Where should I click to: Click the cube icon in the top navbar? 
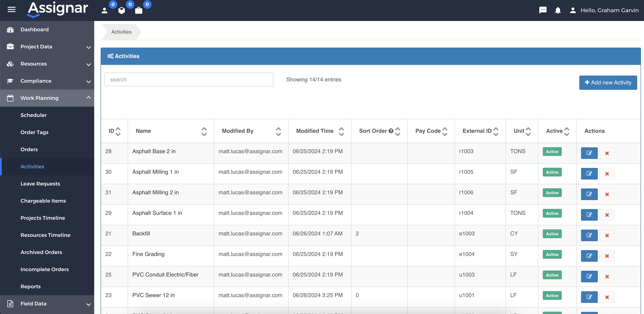pyautogui.click(x=122, y=10)
